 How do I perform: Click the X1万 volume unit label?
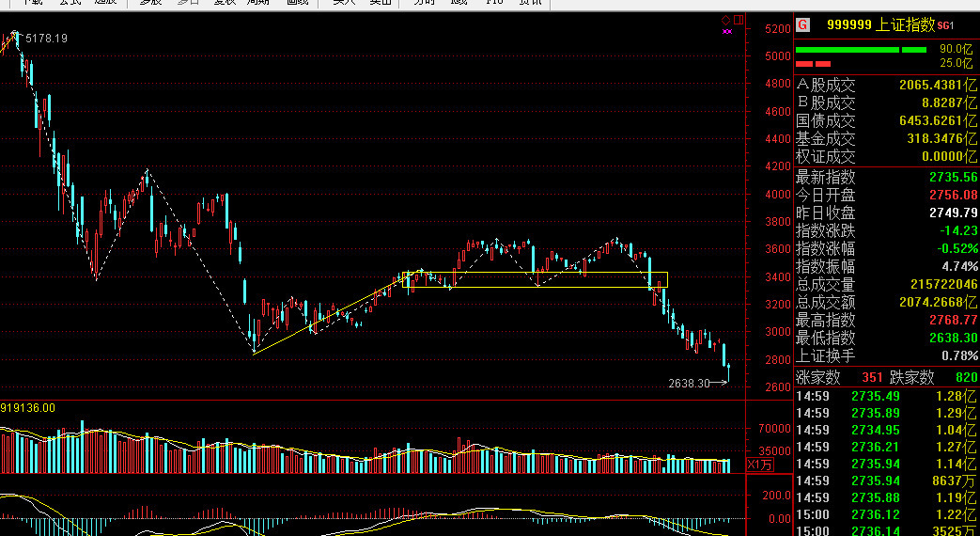761,465
